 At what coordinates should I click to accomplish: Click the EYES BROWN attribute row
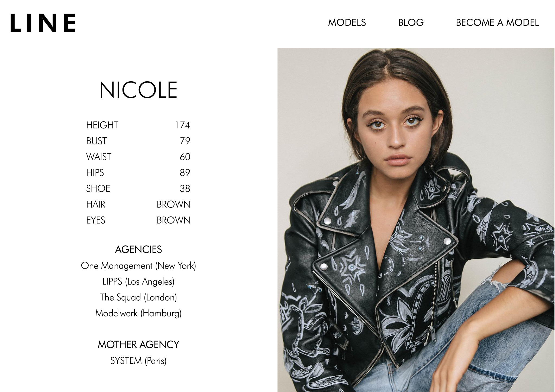click(x=138, y=220)
